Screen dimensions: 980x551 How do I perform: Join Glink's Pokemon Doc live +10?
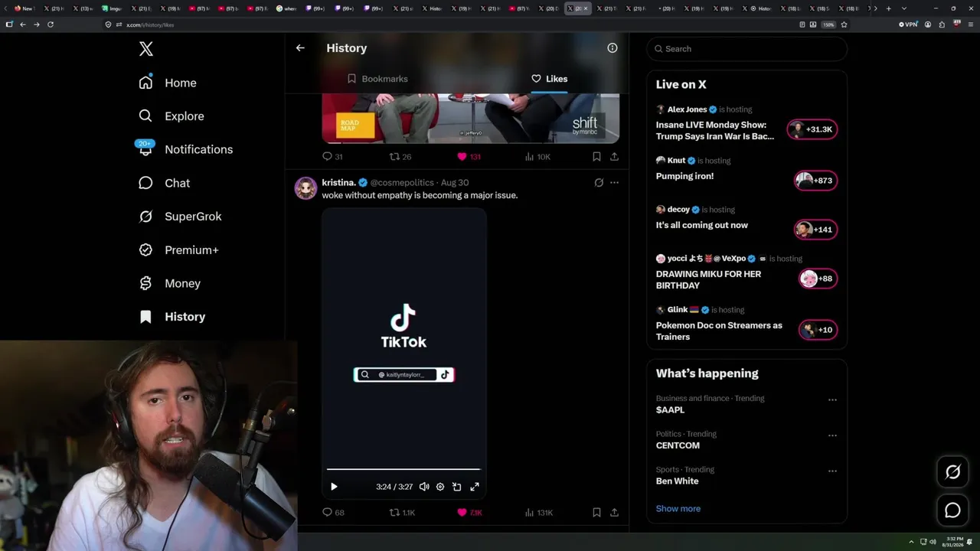coord(818,330)
